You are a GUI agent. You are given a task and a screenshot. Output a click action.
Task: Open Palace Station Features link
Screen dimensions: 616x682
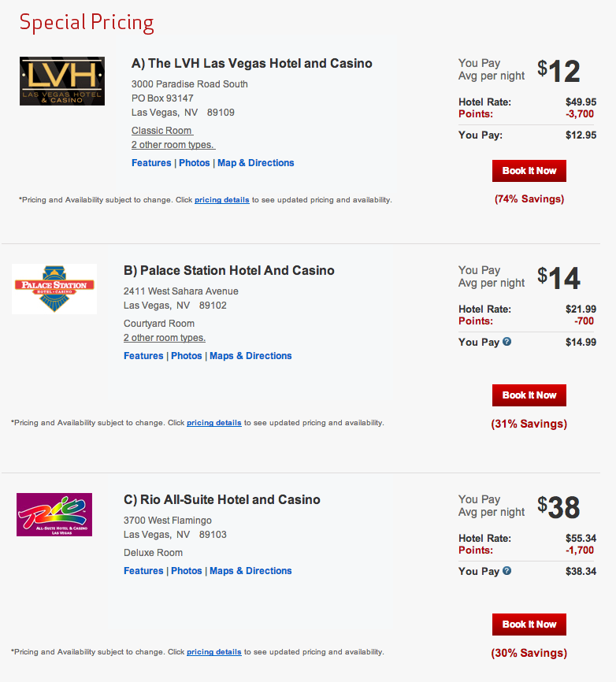pos(143,356)
